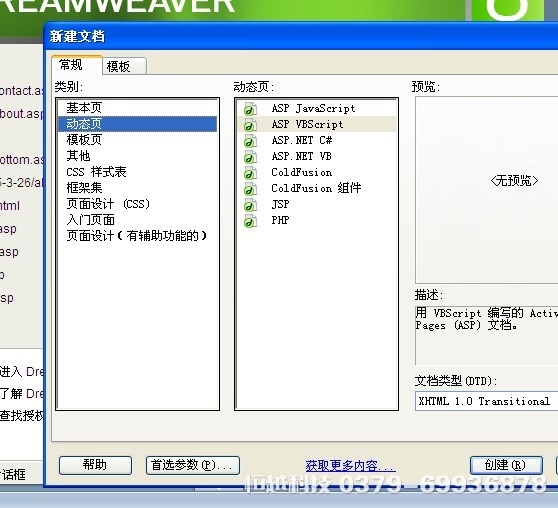Click the ColdFusion 组件 document icon
The height and width of the screenshot is (508, 558).
pos(250,189)
